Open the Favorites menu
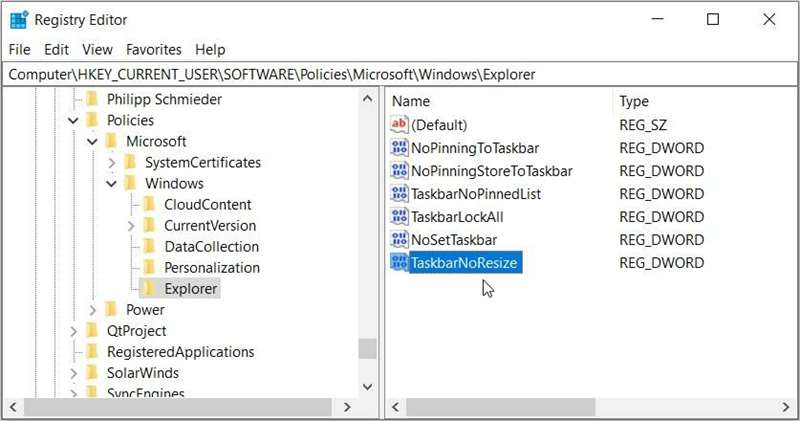Viewport: 800px width, 421px height. pyautogui.click(x=154, y=49)
